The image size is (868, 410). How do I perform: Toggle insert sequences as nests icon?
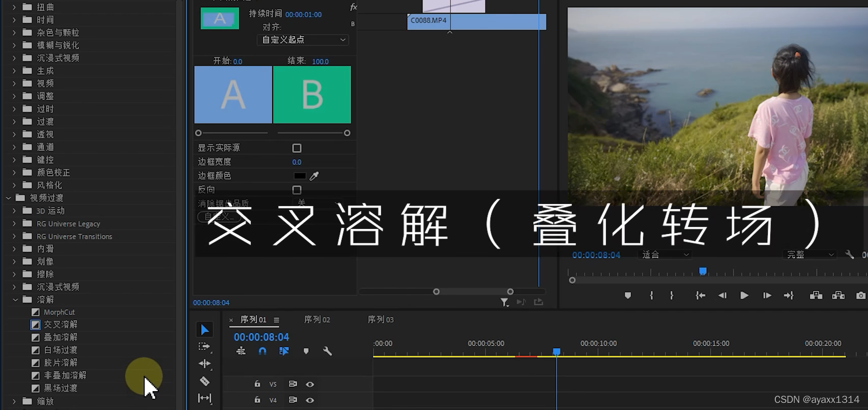(x=241, y=351)
